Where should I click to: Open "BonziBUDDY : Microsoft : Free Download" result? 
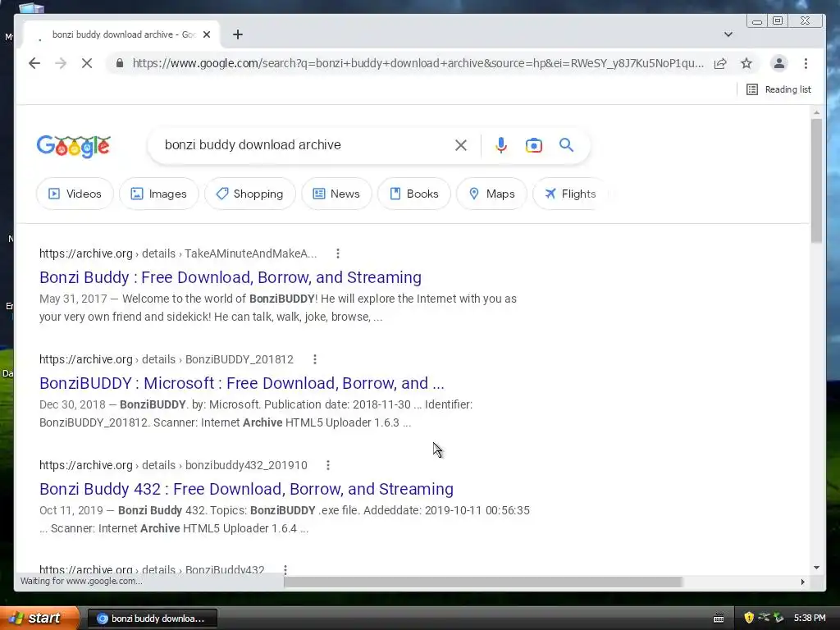coord(242,384)
